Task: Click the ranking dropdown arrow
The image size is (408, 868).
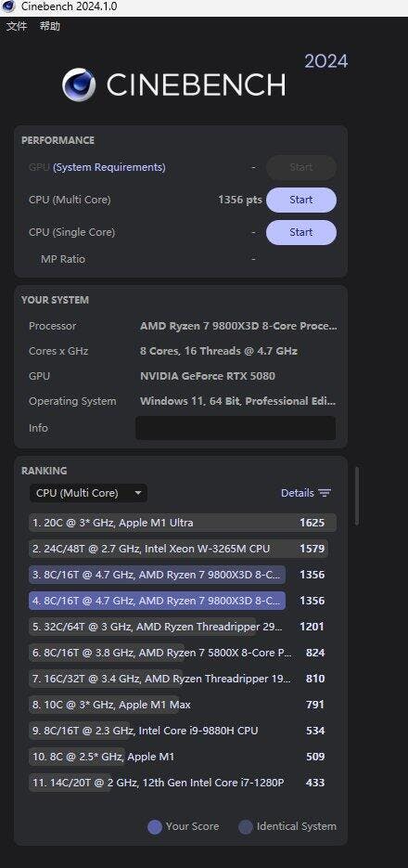Action: [x=137, y=493]
